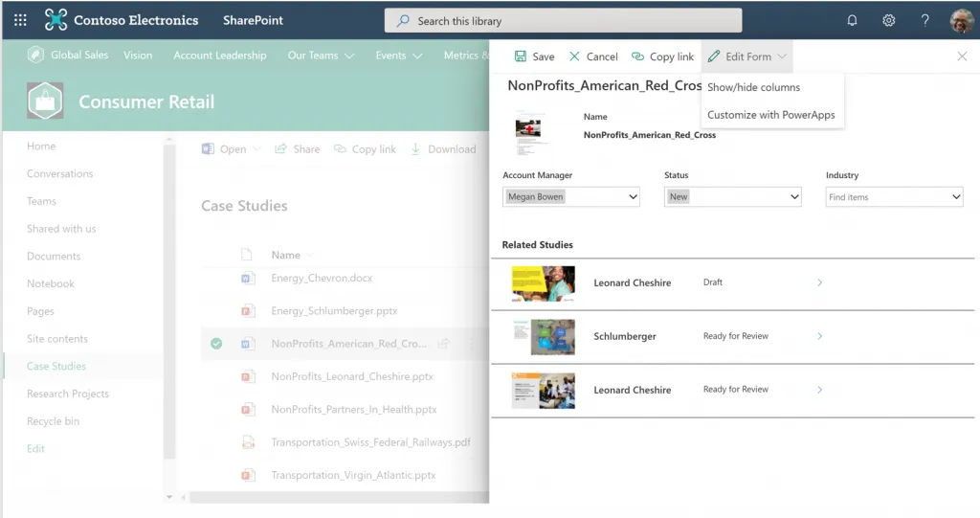Open Site contents link
Viewport: 980px width, 518px height.
click(56, 338)
